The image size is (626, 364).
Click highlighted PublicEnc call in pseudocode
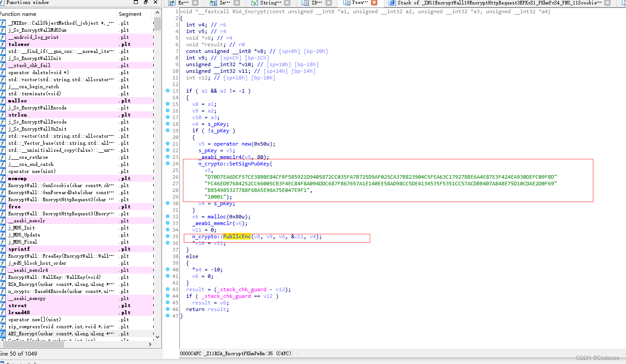pos(237,236)
